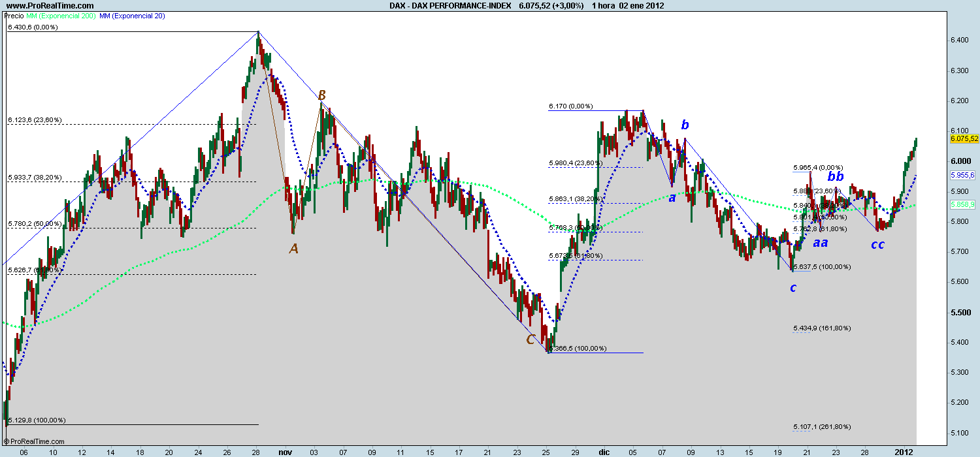Click the 29 label on date axis
The image size is (980, 457).
(574, 451)
